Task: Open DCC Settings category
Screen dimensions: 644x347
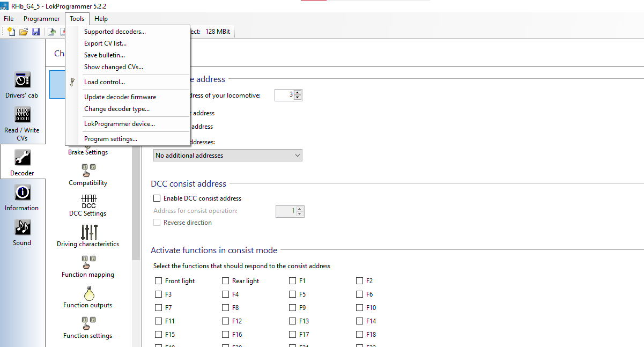Action: pos(88,205)
